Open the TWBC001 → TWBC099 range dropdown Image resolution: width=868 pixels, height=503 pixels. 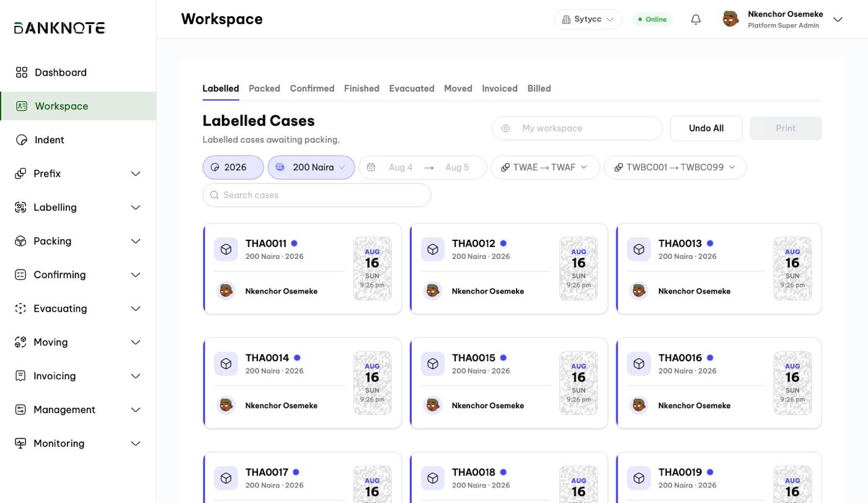675,167
